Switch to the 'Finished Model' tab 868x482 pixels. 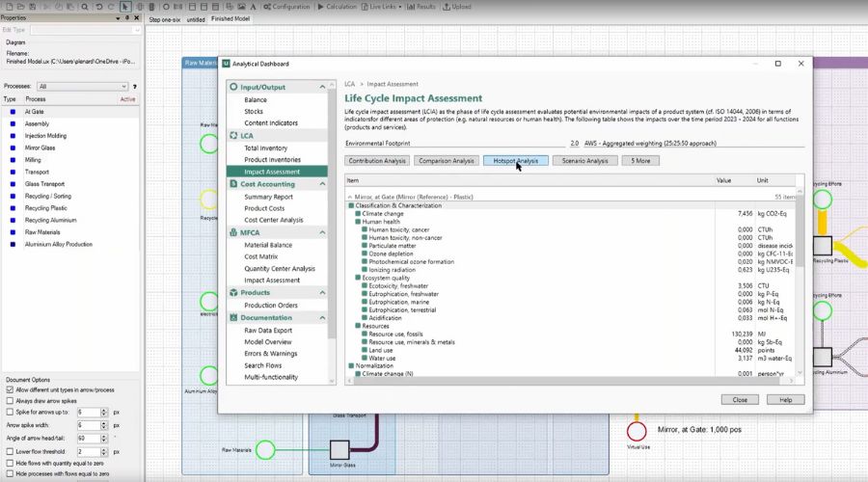[231, 19]
